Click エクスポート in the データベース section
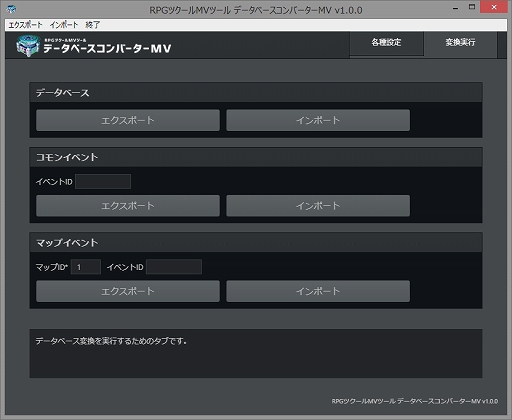 128,120
